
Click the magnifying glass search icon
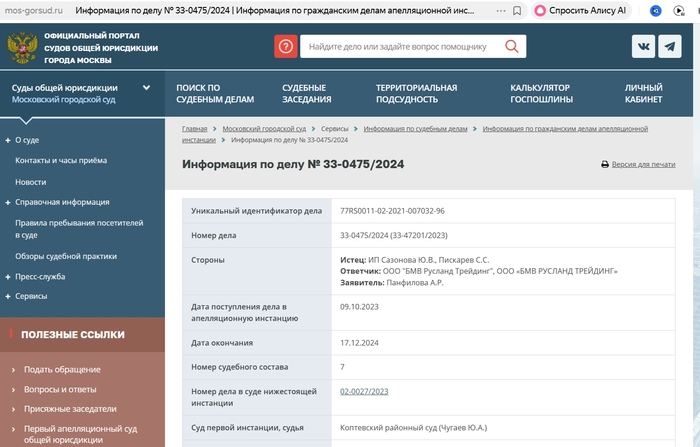[513, 47]
